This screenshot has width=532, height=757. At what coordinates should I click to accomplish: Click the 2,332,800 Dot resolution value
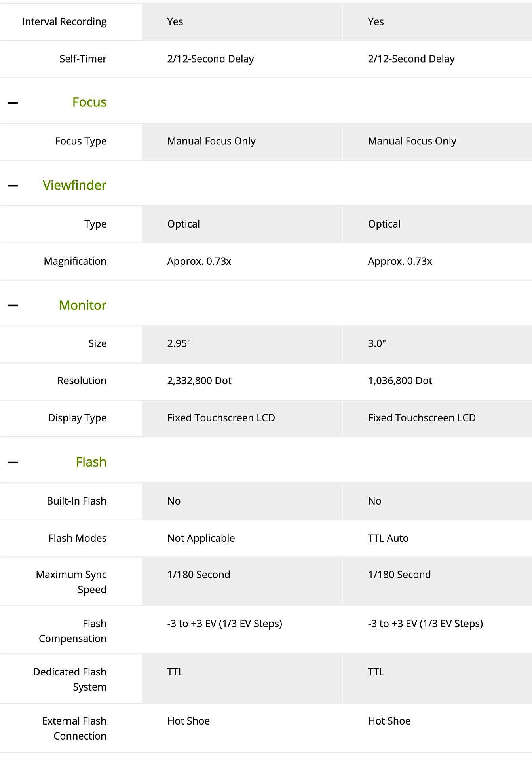click(x=199, y=381)
